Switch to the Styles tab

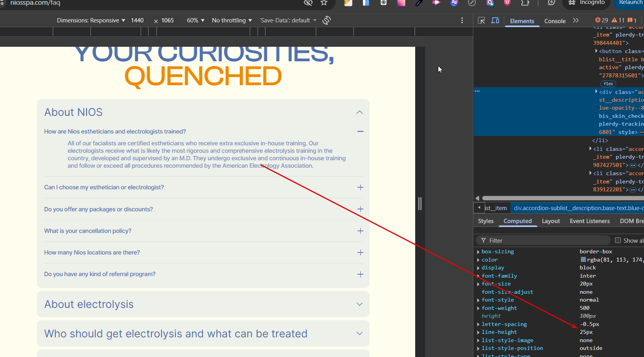[x=485, y=221]
